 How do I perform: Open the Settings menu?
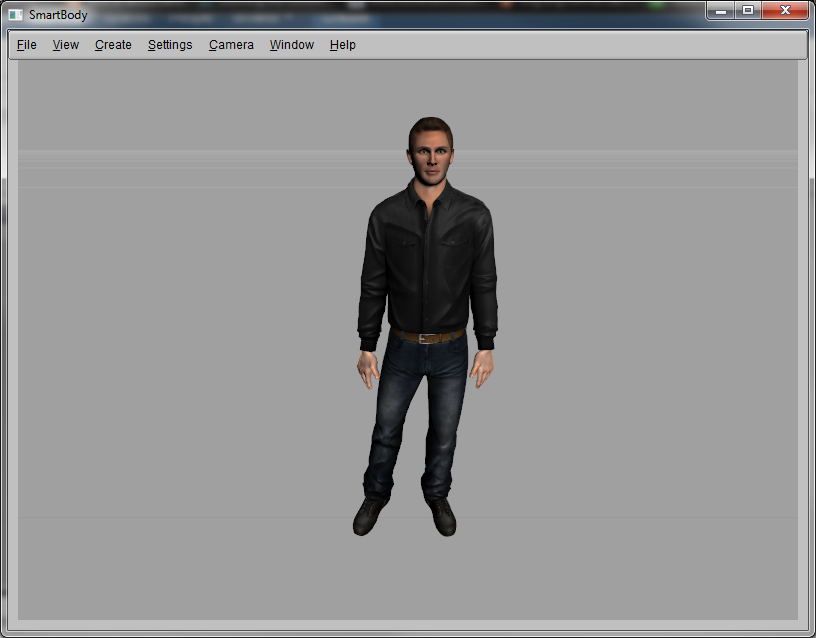[x=170, y=45]
